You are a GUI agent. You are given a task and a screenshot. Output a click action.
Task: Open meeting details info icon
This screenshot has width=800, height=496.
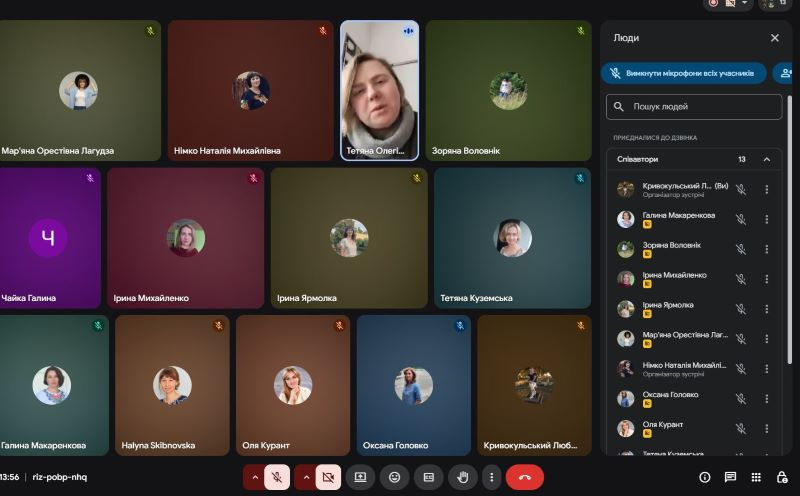704,477
